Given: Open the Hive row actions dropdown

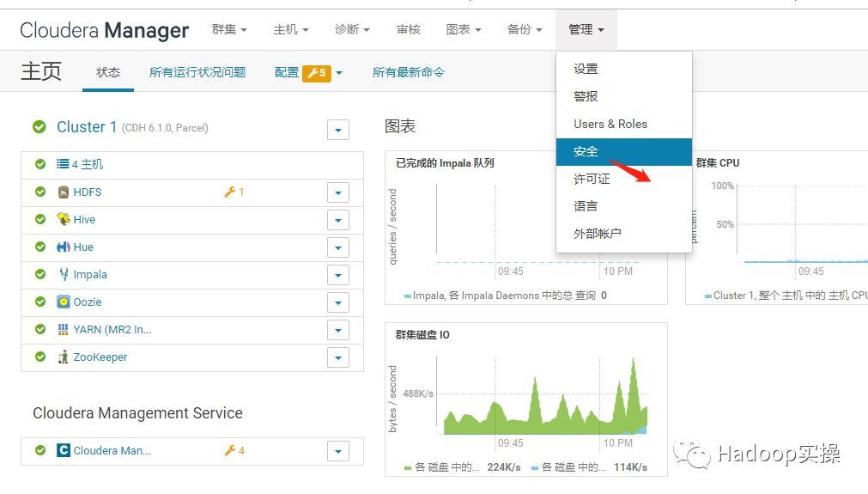Looking at the screenshot, I should [338, 220].
